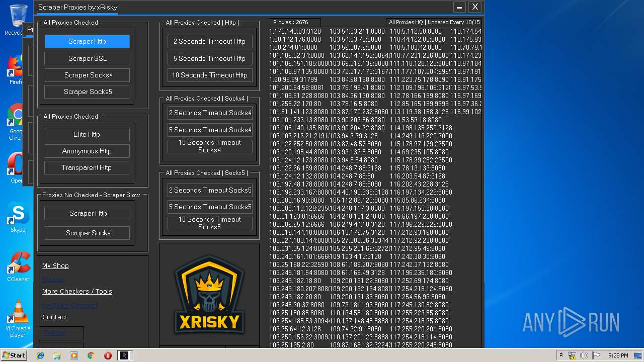Screen dimensions: 644x362
Task: Open the Twitter link
Action: click(54, 332)
